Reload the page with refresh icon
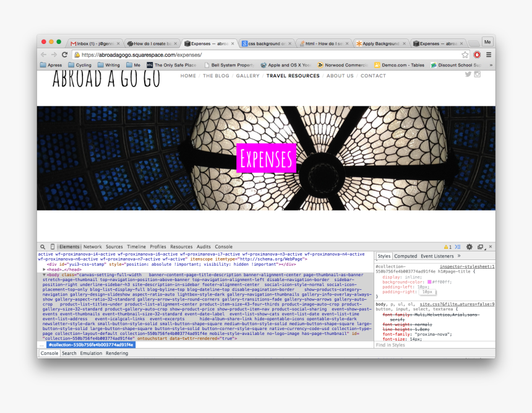 (x=64, y=54)
